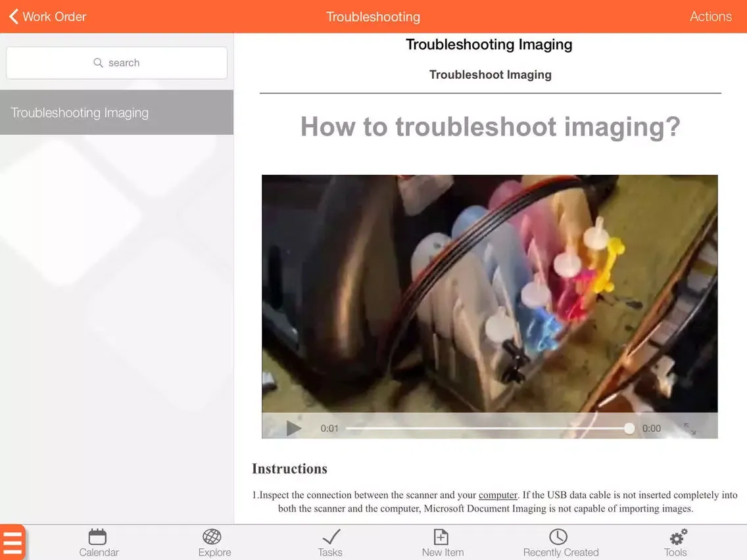This screenshot has height=560, width=747.
Task: Open the Actions menu
Action: pos(710,16)
